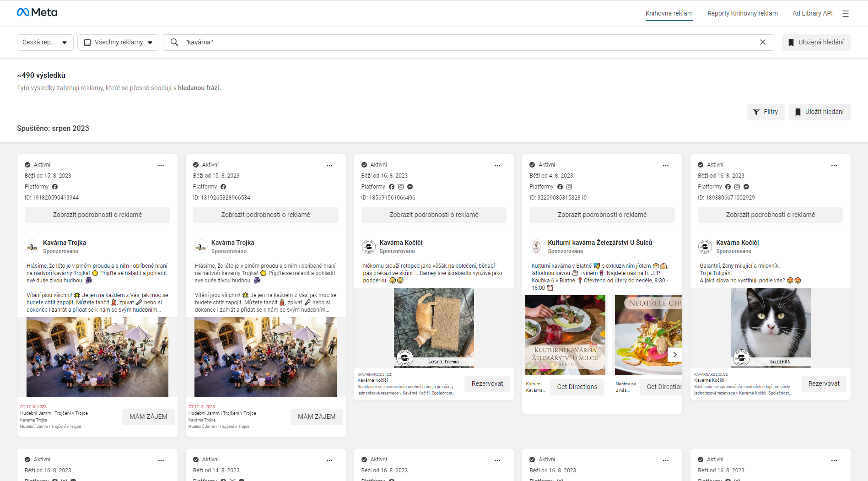Click Facebook platform icon on ad 3220908531532810
The image size is (868, 481).
tap(560, 187)
